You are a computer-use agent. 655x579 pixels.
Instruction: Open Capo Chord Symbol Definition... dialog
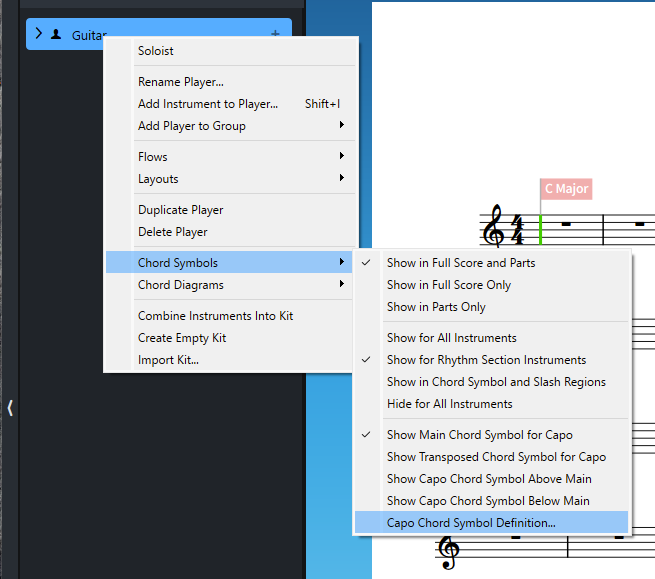(x=491, y=523)
